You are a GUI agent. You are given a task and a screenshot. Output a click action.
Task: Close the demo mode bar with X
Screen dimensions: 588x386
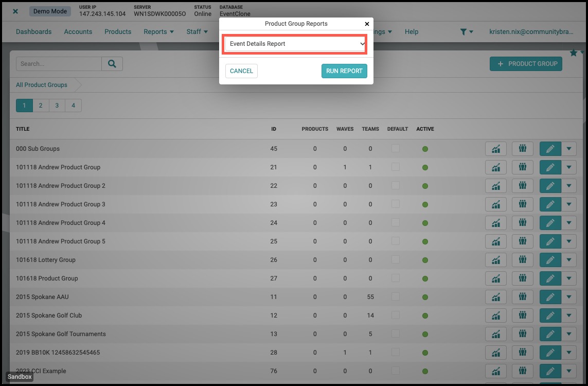tap(15, 11)
